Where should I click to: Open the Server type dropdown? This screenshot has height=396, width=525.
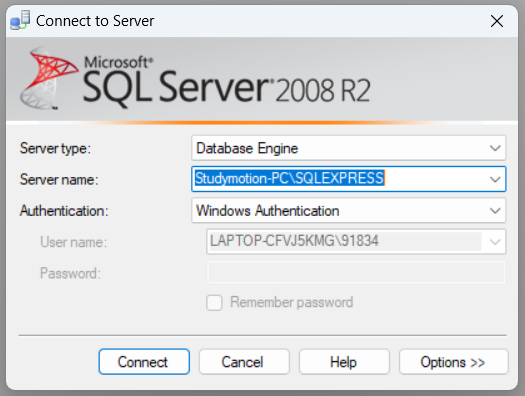(x=349, y=148)
